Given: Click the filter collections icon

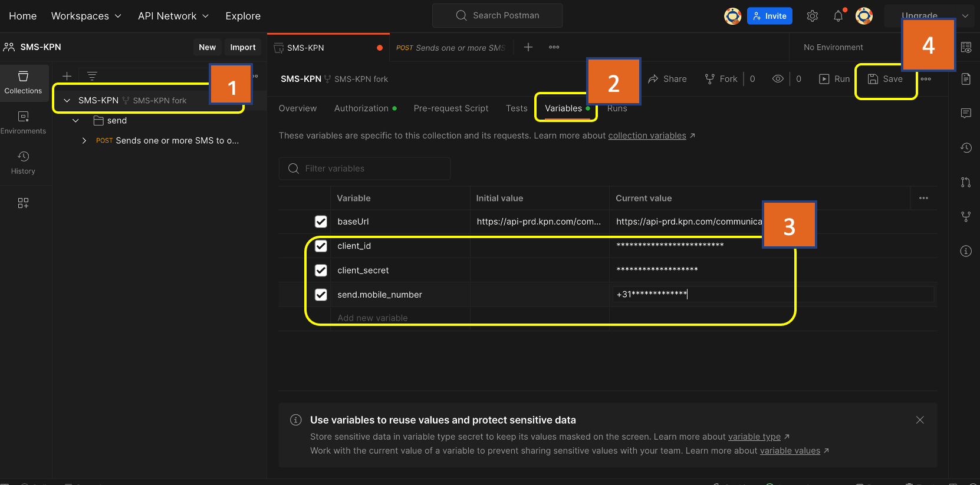Looking at the screenshot, I should [92, 76].
